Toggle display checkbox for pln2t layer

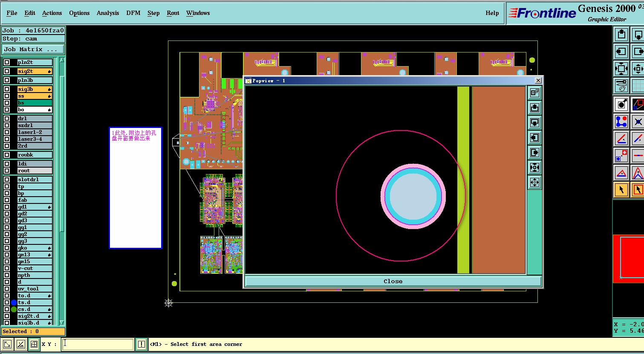(7, 62)
